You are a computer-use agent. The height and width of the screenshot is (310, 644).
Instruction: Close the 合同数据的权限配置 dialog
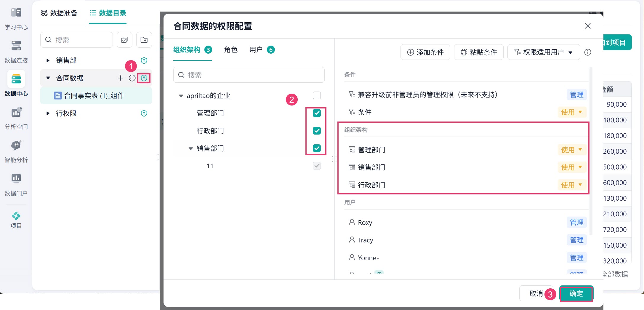click(588, 26)
